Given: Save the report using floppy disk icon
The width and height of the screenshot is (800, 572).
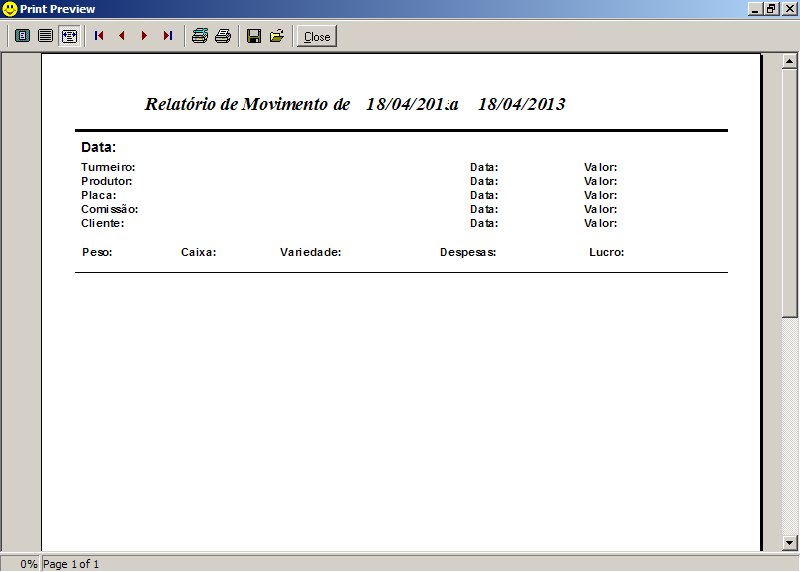Looking at the screenshot, I should point(254,36).
